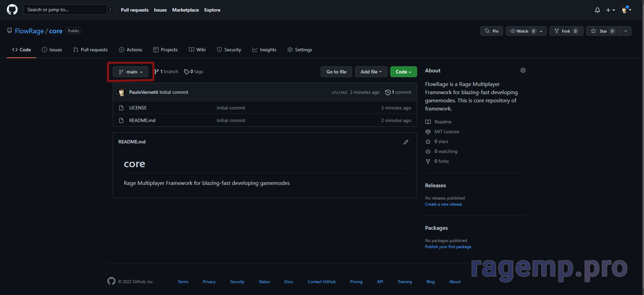Open the main branch selector dropdown

[130, 72]
